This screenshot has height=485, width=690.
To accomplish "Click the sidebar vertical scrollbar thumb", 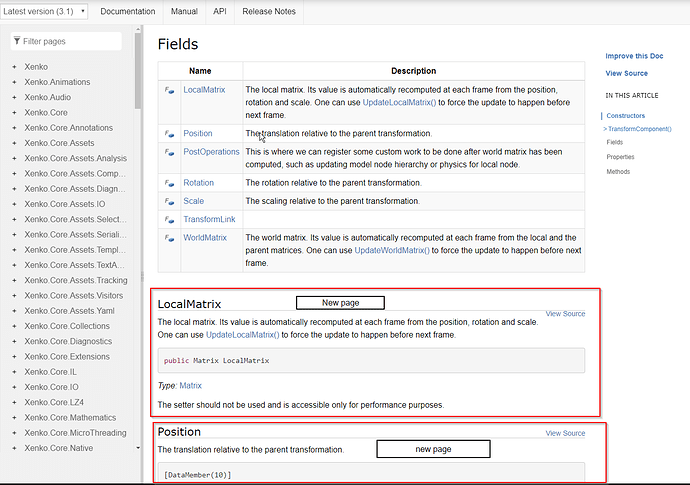I will click(138, 70).
